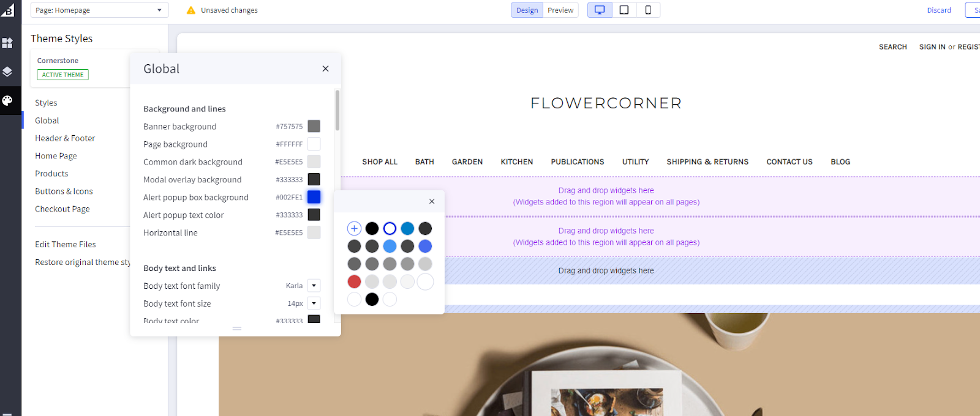The height and width of the screenshot is (416, 980).
Task: Open the Styles section
Action: tap(46, 103)
